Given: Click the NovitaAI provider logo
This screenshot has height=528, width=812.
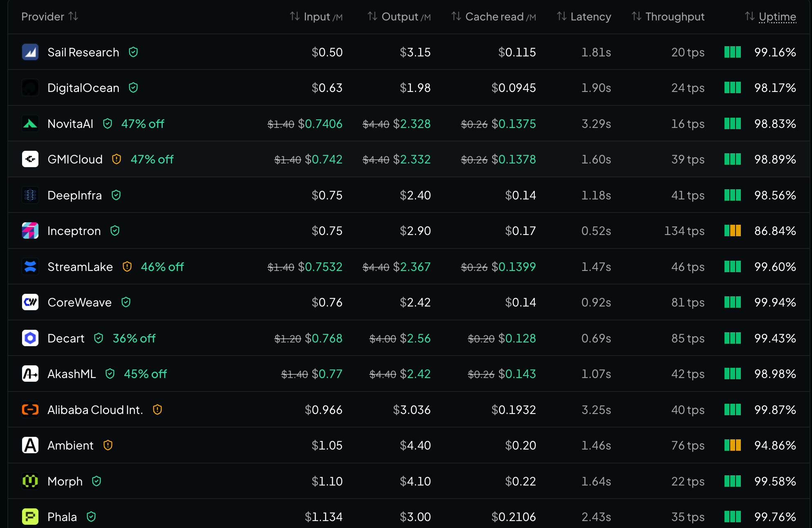Looking at the screenshot, I should click(30, 124).
